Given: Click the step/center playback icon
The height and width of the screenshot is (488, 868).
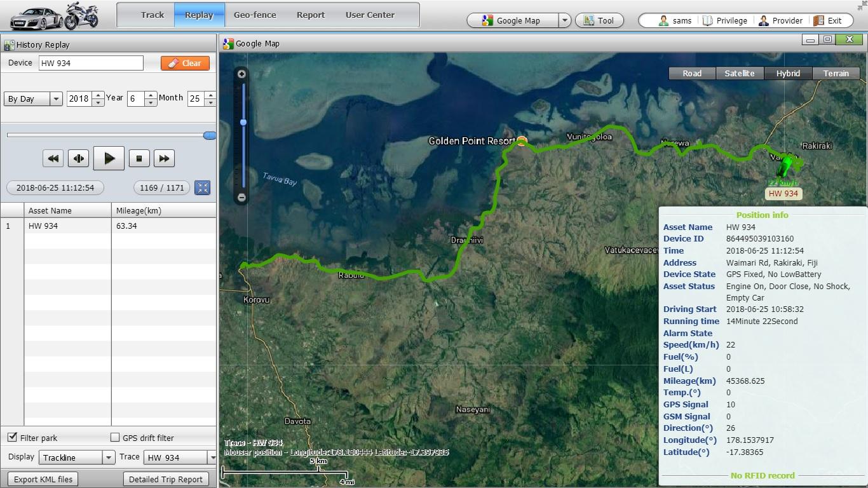Looking at the screenshot, I should pyautogui.click(x=79, y=158).
